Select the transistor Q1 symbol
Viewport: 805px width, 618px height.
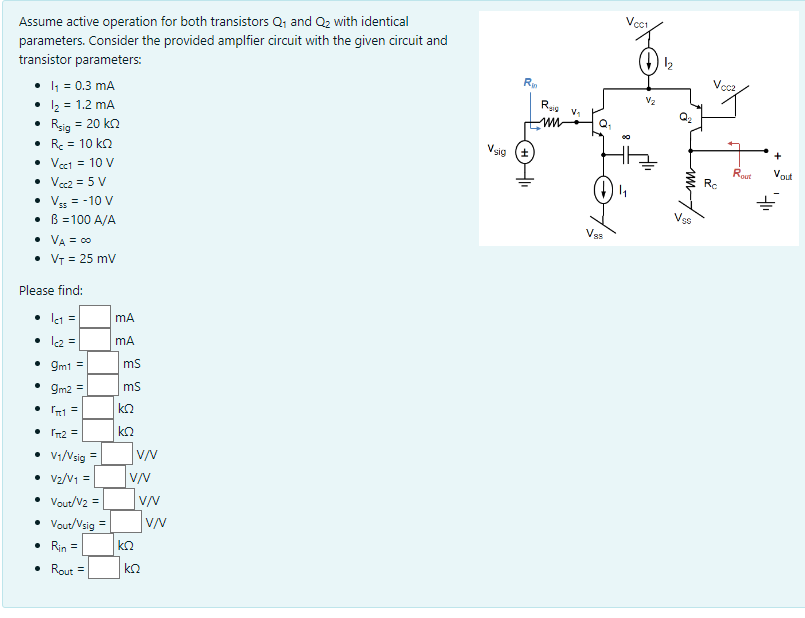pos(595,123)
